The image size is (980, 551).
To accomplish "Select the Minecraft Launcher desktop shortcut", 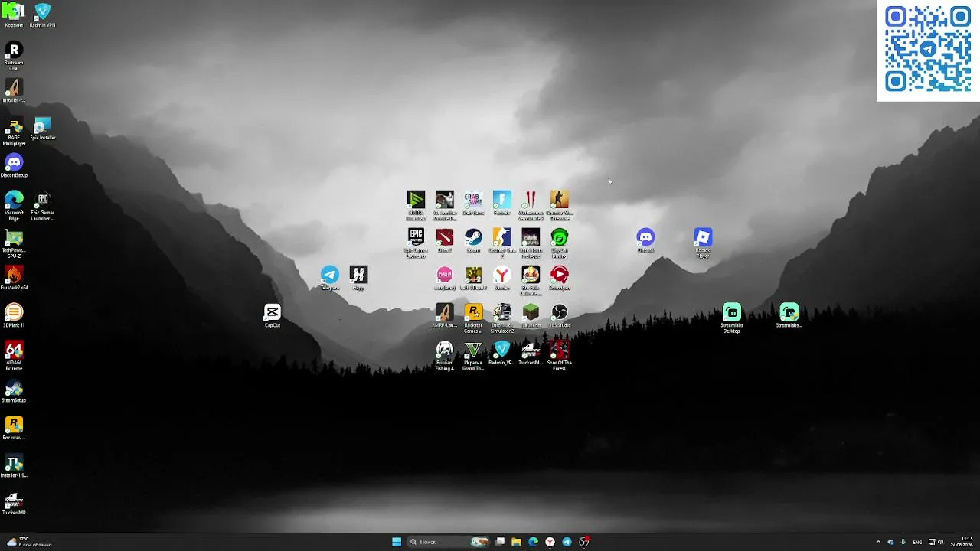I will (x=531, y=315).
